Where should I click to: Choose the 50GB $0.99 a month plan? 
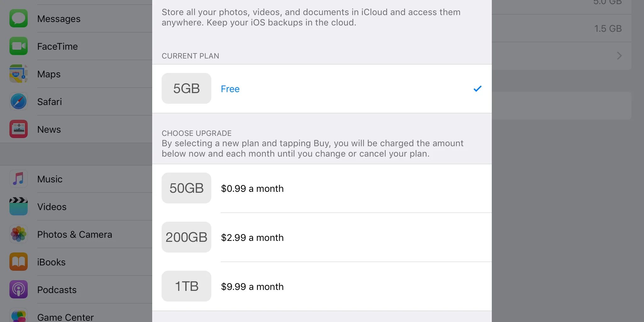(252, 189)
